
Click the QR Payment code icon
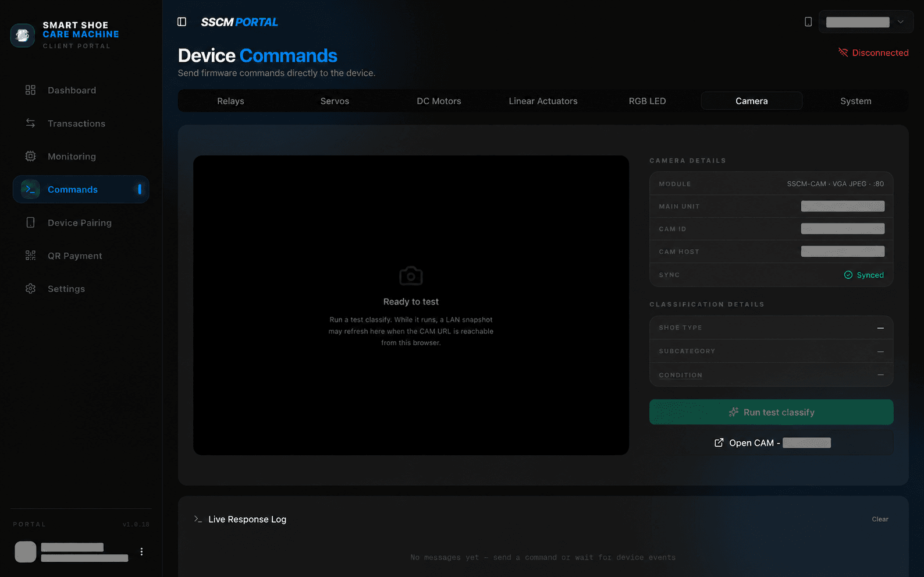[30, 256]
